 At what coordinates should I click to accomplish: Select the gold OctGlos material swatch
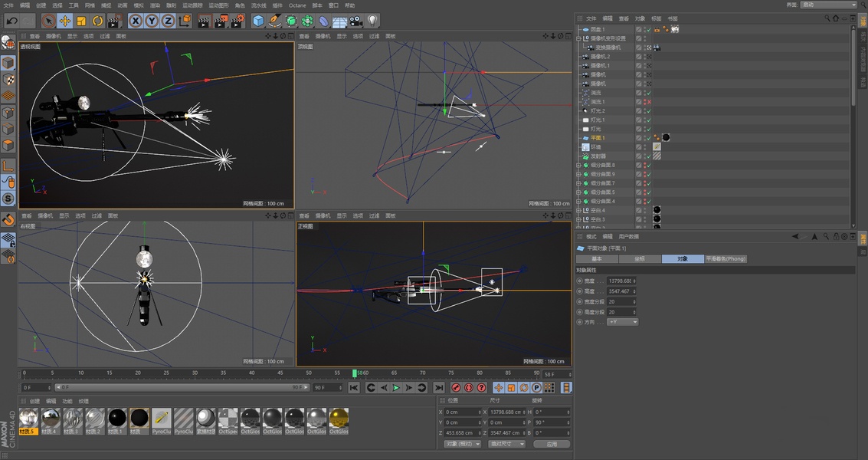tap(339, 417)
